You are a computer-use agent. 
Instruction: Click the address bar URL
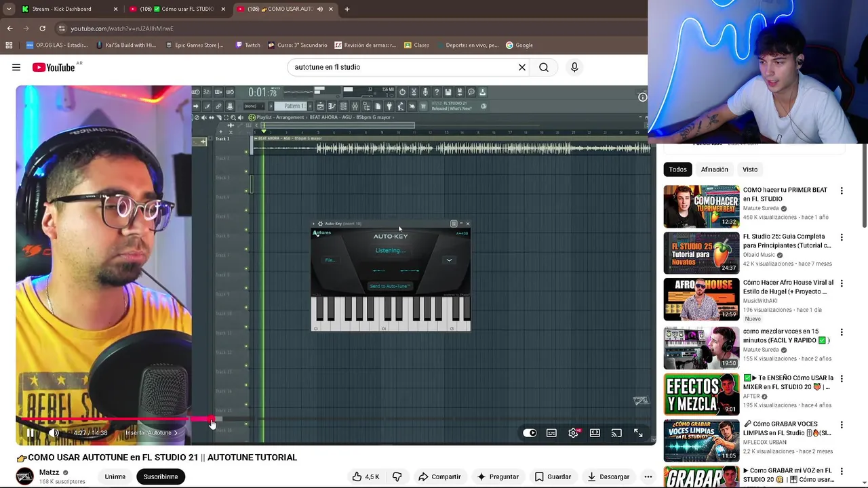[122, 28]
